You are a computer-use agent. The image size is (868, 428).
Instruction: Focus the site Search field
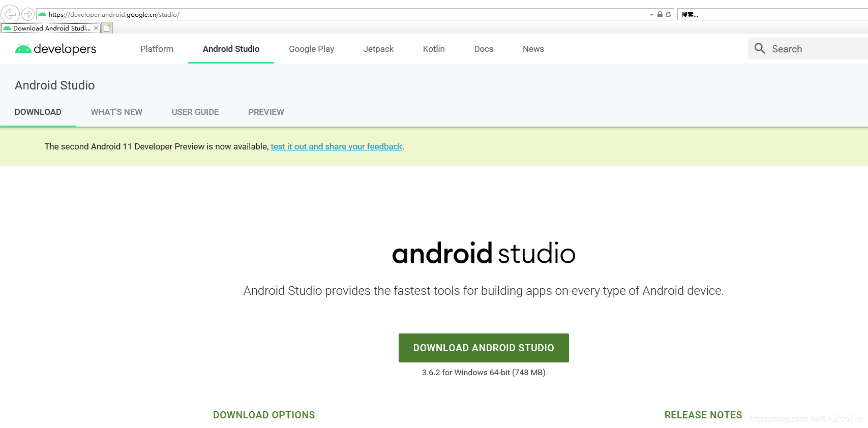808,49
